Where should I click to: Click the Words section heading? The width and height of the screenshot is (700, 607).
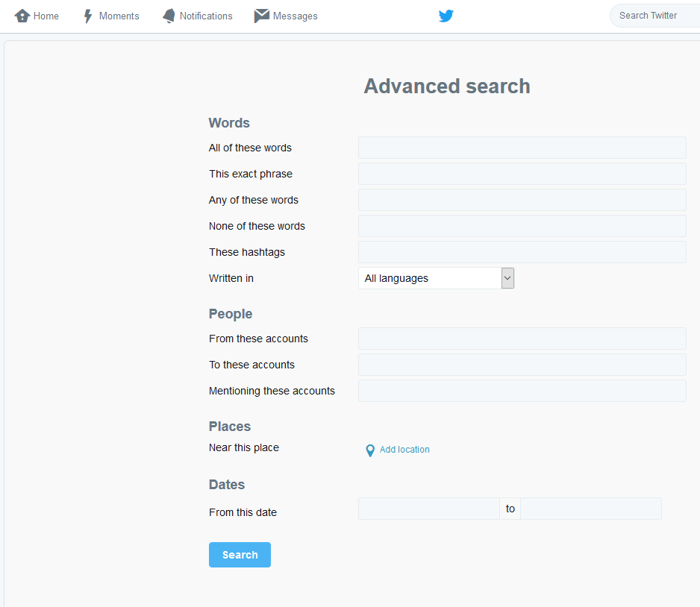tap(229, 122)
